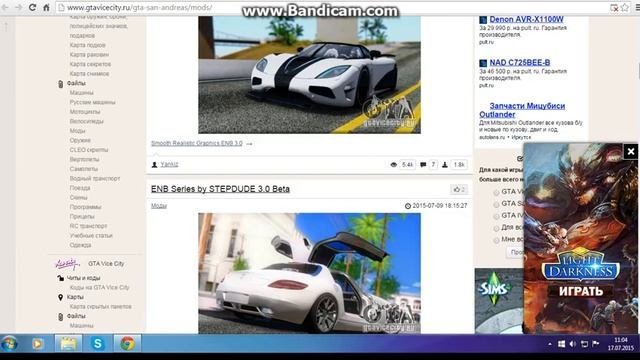Click the white Koenigsegg car screenshot
Image resolution: width=640 pixels, height=360 pixels.
309,75
